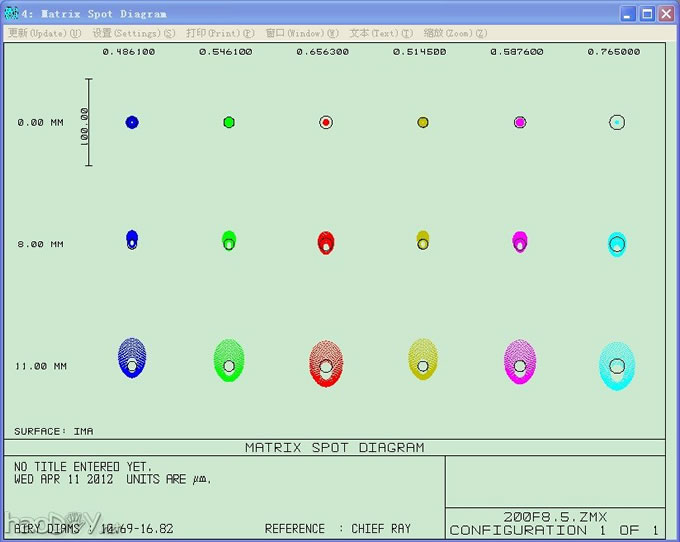Click the 0.486100 wavelength column header
Viewport: 680px width, 542px height.
[x=131, y=52]
